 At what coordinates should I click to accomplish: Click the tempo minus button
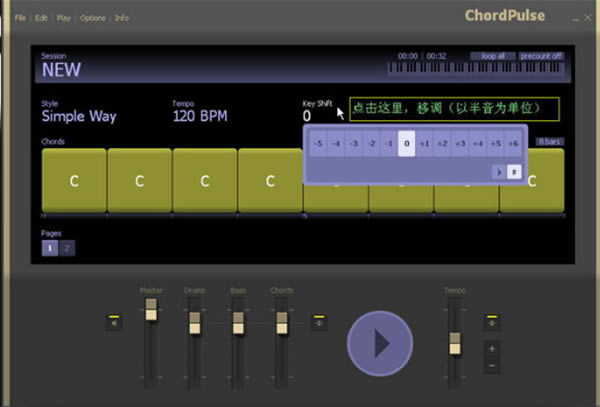point(491,366)
